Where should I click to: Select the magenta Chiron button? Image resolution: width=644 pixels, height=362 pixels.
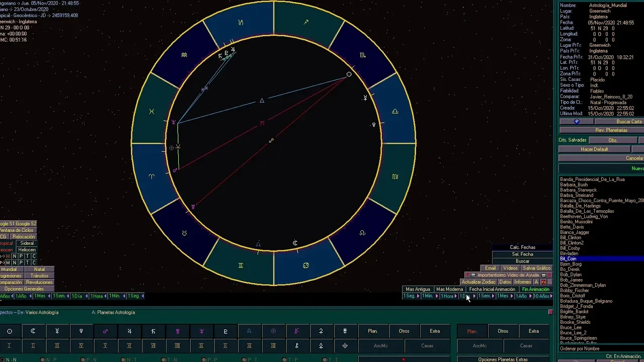coord(297,331)
